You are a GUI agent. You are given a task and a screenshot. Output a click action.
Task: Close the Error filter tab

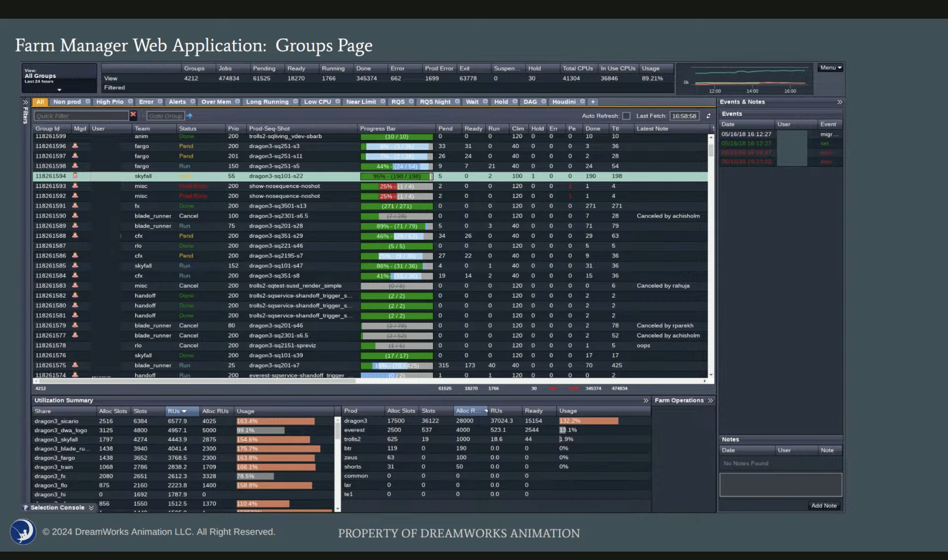160,101
